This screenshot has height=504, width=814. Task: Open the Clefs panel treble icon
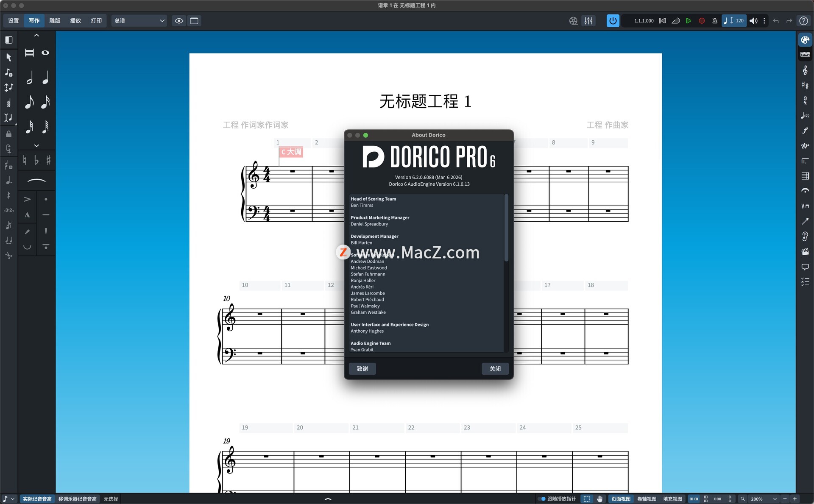point(805,70)
